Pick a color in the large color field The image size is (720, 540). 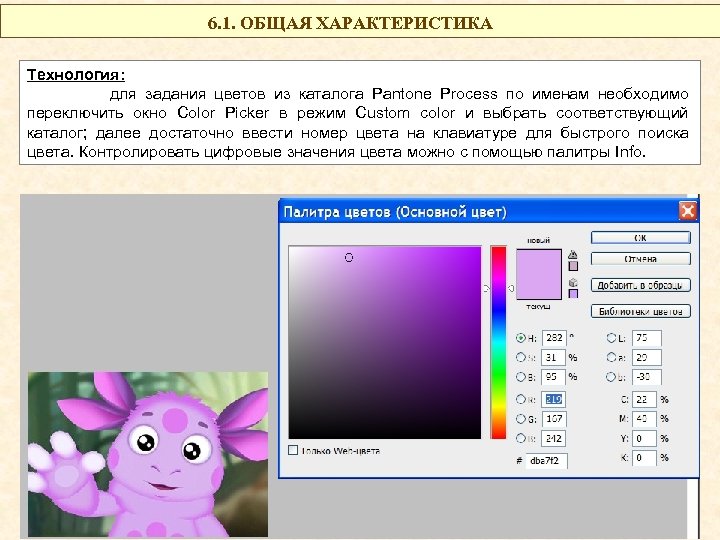tap(385, 343)
